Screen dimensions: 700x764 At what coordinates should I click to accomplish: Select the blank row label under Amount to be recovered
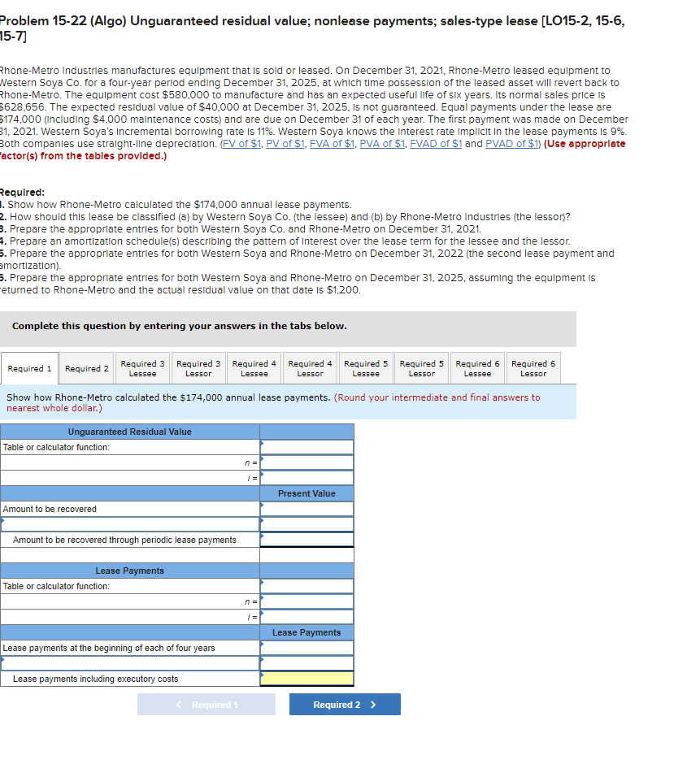tap(129, 524)
